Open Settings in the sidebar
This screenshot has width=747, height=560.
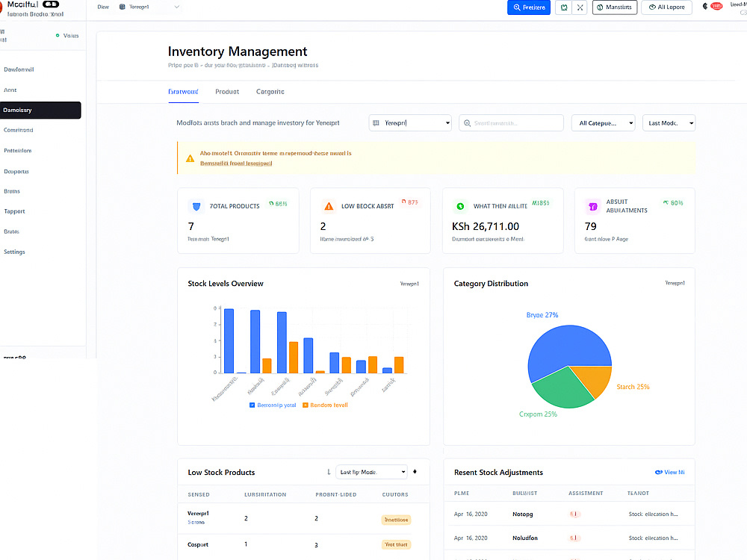click(x=14, y=252)
